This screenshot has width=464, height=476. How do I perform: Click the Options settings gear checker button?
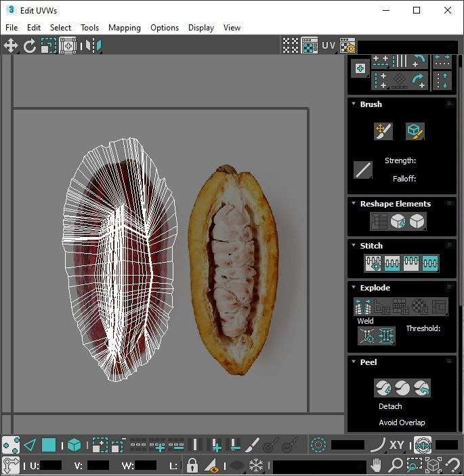coord(347,46)
